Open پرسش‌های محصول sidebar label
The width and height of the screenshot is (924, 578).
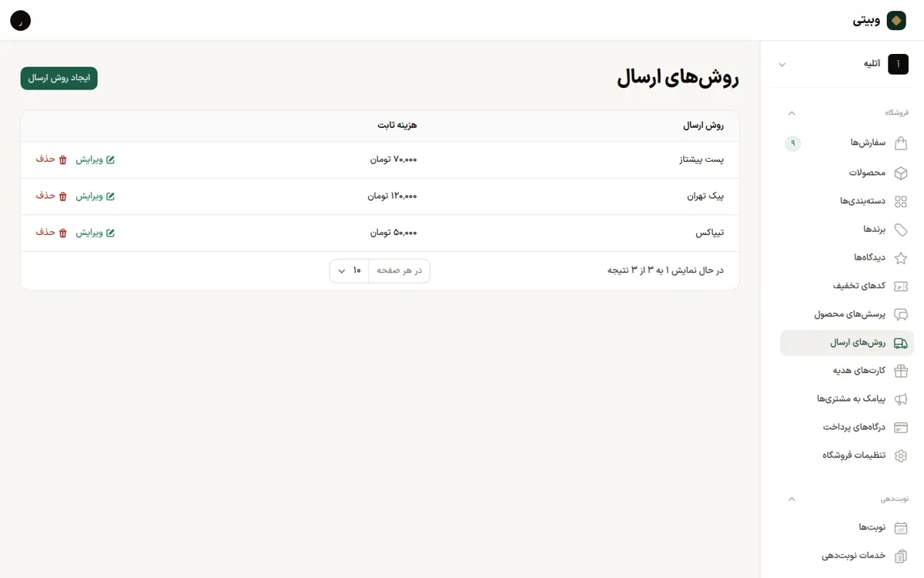(x=850, y=314)
